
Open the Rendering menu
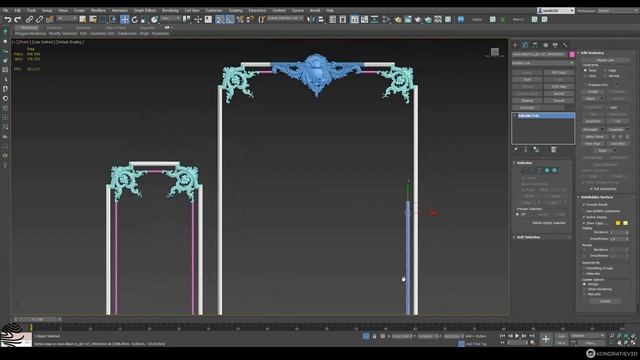pyautogui.click(x=170, y=11)
